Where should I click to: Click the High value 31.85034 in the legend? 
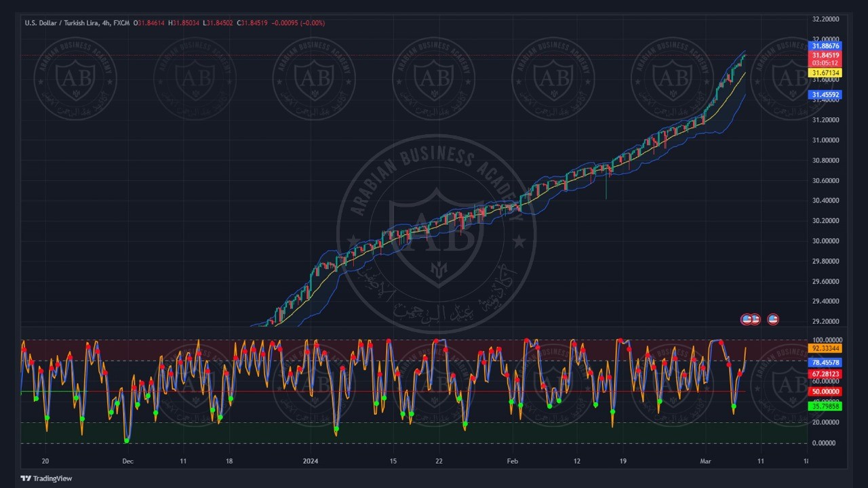pyautogui.click(x=184, y=23)
